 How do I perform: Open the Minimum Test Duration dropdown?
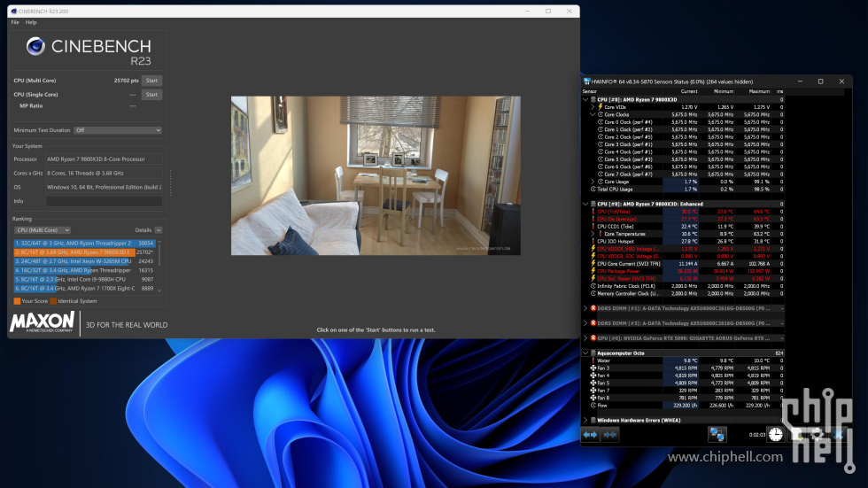(x=118, y=130)
